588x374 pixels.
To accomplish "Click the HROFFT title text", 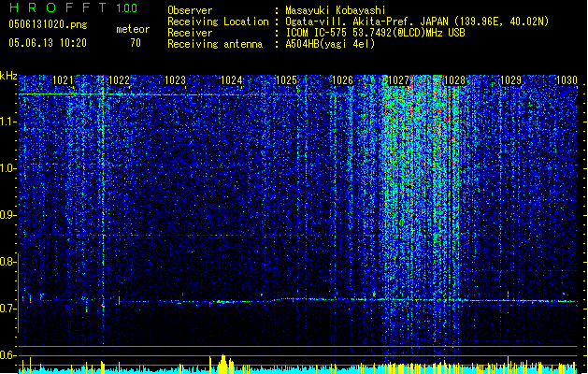I will pyautogui.click(x=58, y=7).
